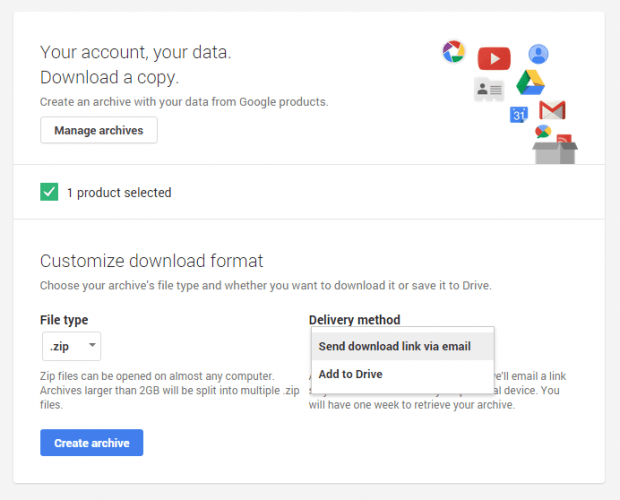The height and width of the screenshot is (500, 620).
Task: Click the gray archive box icon
Action: click(555, 151)
